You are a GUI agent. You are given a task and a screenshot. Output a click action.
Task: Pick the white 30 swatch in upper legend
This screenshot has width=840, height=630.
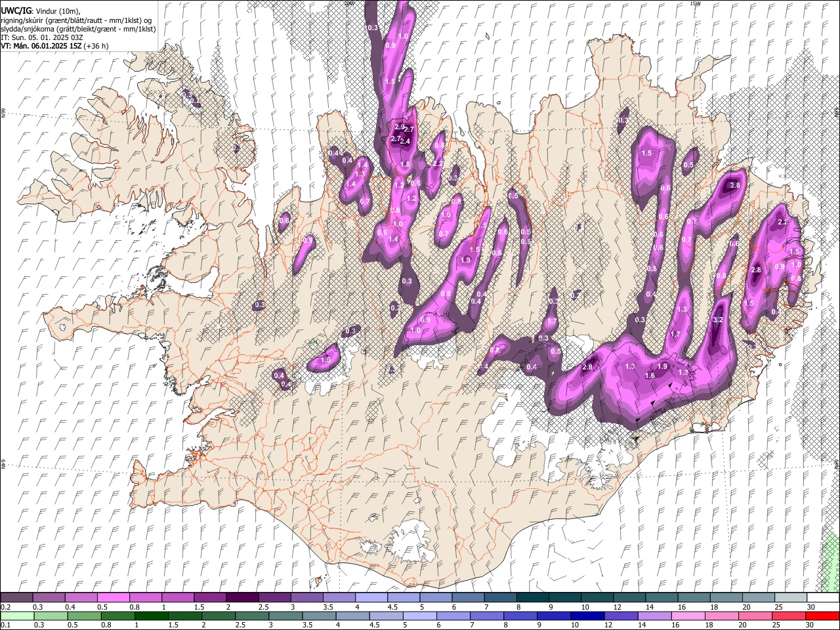pos(823,598)
